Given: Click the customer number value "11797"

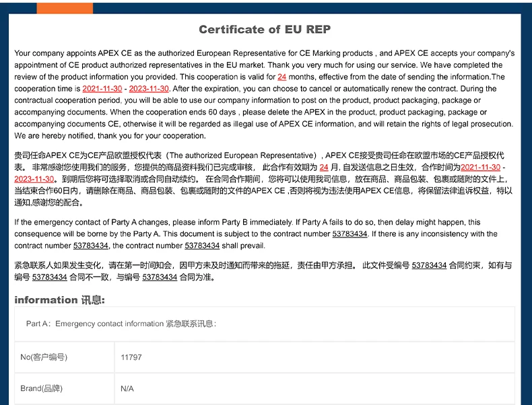Looking at the screenshot, I should coord(131,357).
